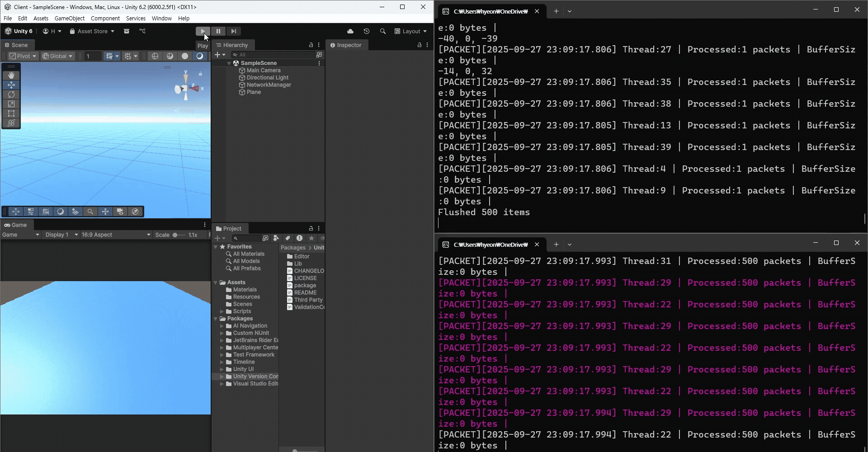Open Unity Cloud icon in toolbar
868x452 pixels.
pos(350,31)
